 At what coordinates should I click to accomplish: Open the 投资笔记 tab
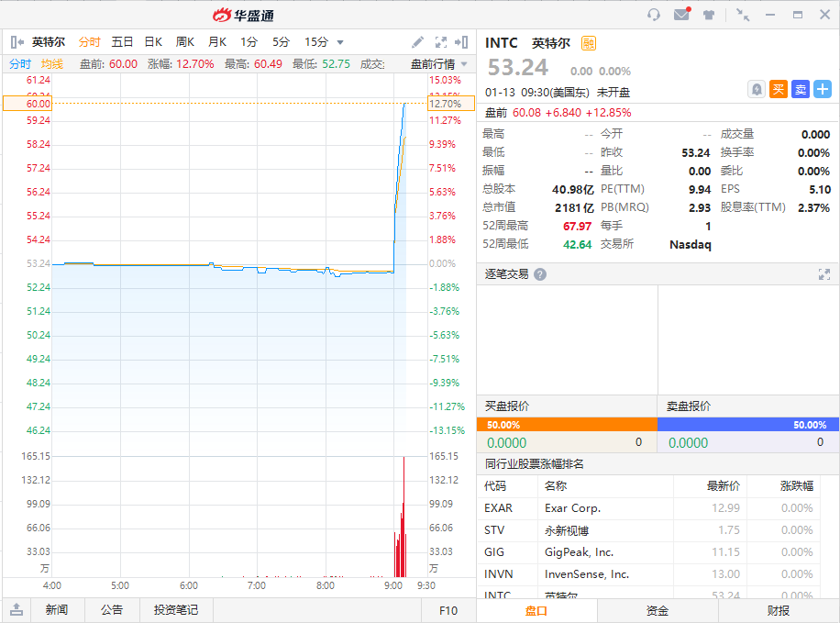(x=176, y=609)
